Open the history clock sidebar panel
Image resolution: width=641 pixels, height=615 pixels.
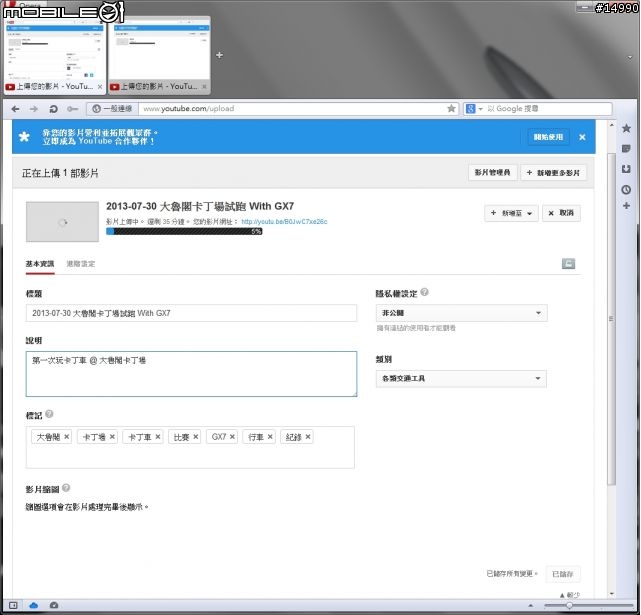coord(626,189)
